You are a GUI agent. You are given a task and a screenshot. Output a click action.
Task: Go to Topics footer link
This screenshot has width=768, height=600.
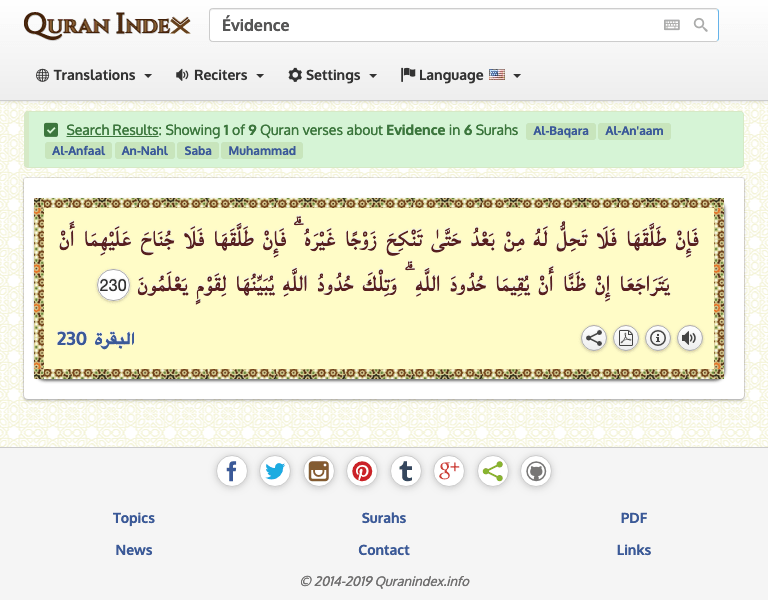pyautogui.click(x=134, y=518)
